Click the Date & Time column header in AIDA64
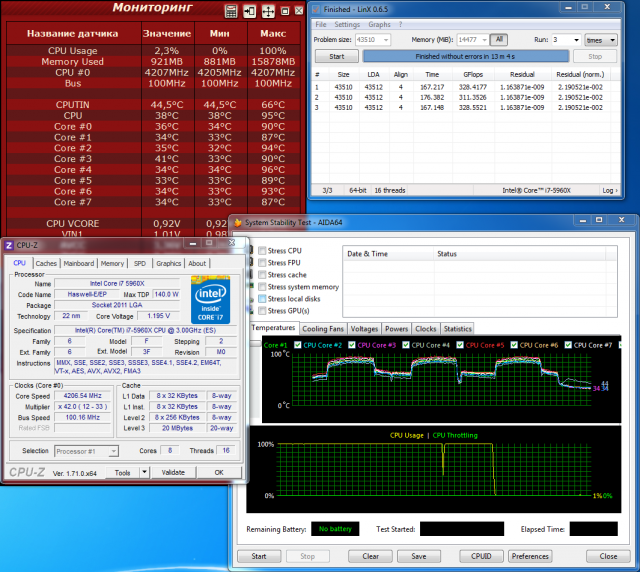This screenshot has width=640, height=572. tap(388, 254)
